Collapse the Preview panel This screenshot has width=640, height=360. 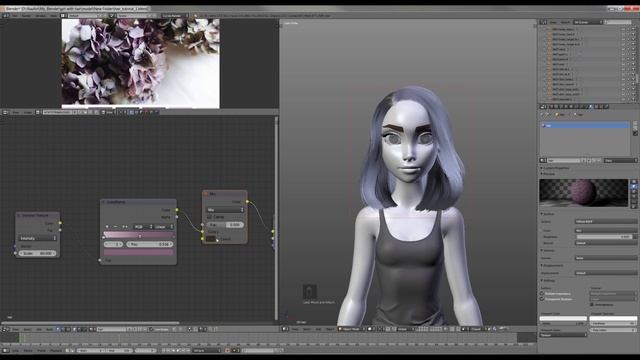(x=542, y=173)
